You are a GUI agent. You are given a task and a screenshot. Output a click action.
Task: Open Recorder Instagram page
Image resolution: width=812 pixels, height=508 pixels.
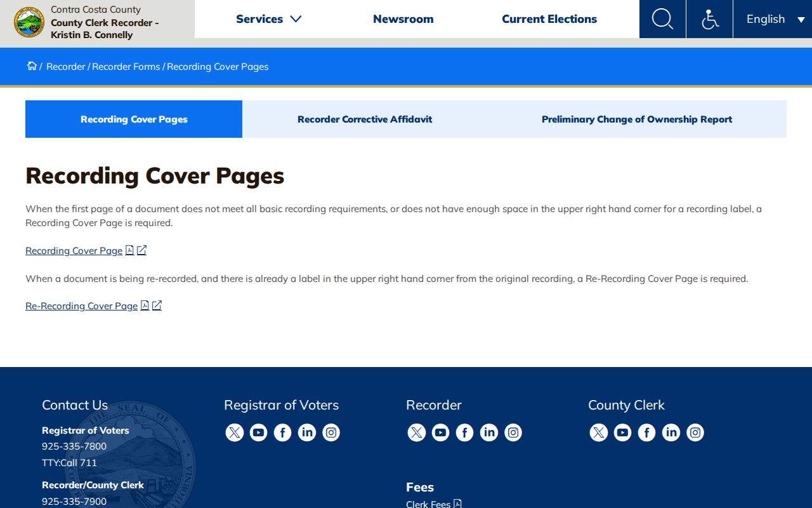tap(513, 432)
